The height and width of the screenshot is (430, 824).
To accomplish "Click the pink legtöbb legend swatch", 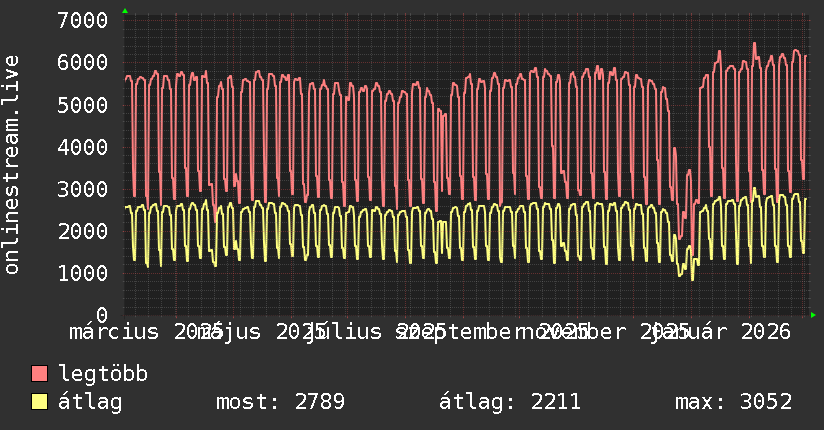I will [x=39, y=374].
